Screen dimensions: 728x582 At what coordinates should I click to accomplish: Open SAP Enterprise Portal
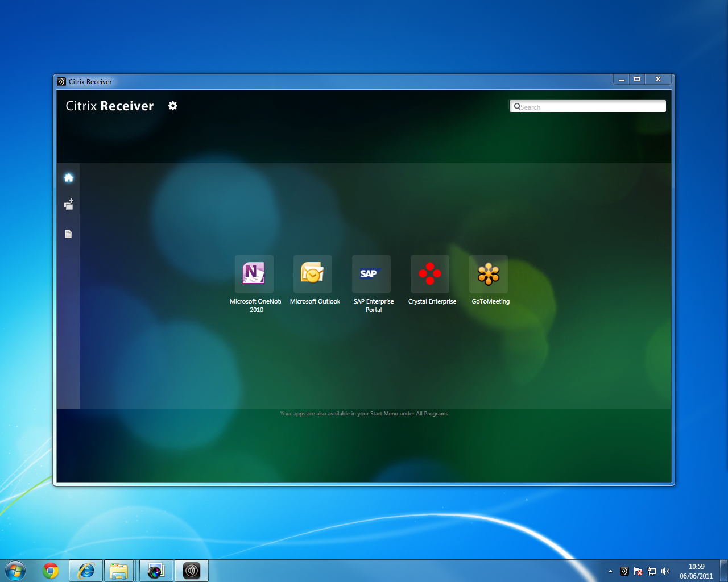(371, 274)
